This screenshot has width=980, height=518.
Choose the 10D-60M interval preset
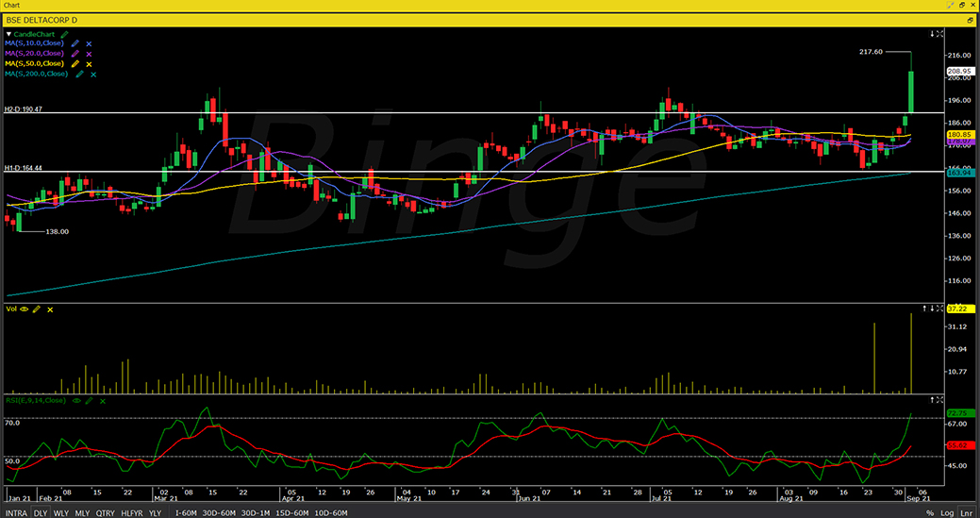tap(331, 513)
